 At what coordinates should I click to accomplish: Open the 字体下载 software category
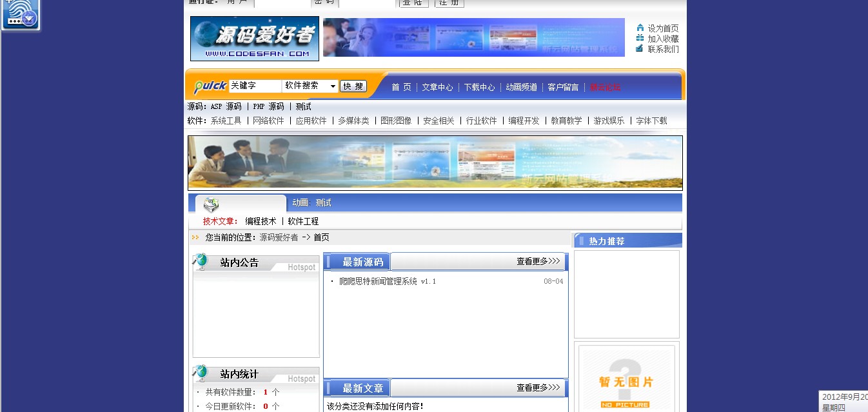(x=651, y=121)
